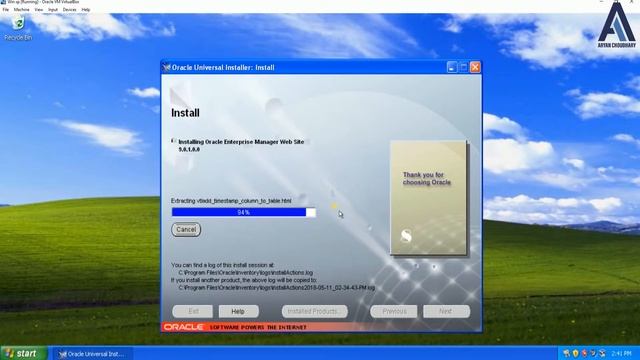The image size is (640, 360).
Task: Open the VirtualBox File menu
Action: pos(6,9)
